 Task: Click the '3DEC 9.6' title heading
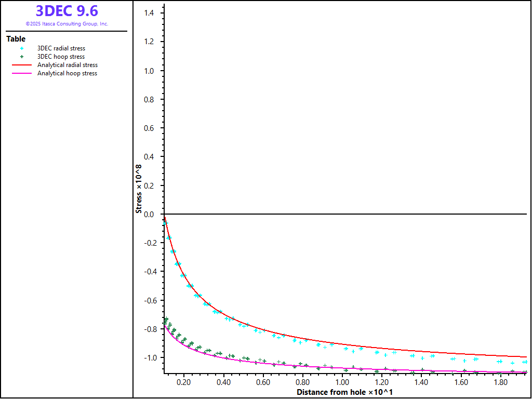pos(66,11)
